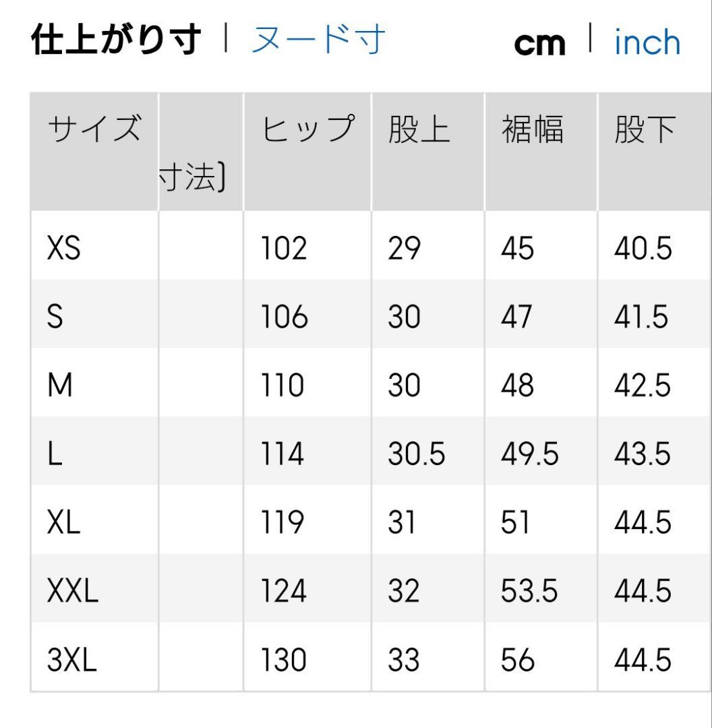Image resolution: width=712 pixels, height=728 pixels.
Task: Click the サイズ column header
Action: point(94,129)
